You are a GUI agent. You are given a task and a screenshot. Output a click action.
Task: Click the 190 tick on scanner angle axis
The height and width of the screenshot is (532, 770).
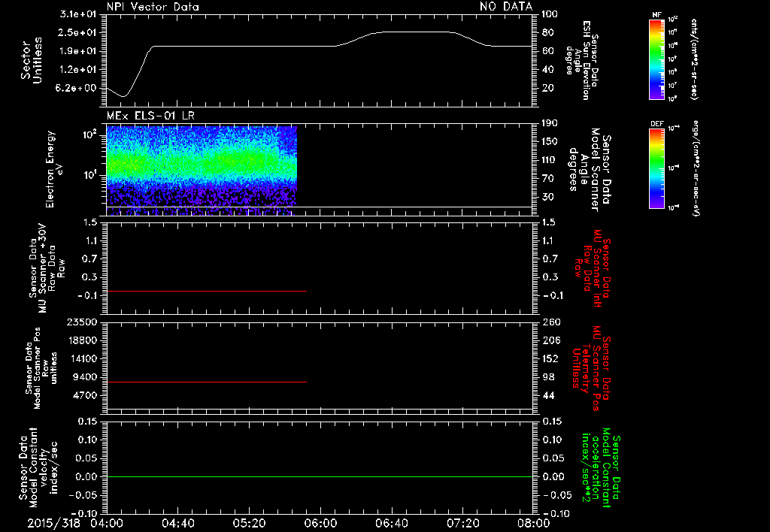tap(550, 123)
